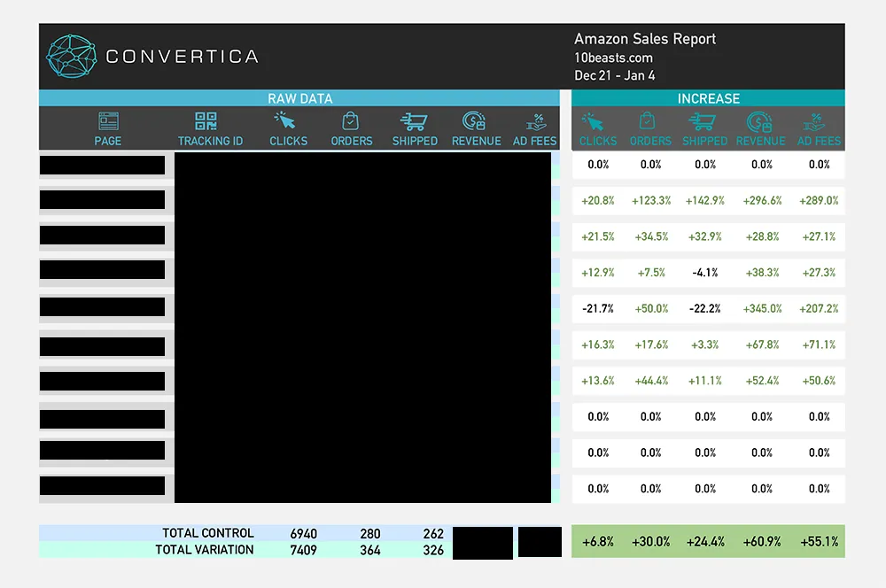Select the 326 total variation shipped
This screenshot has width=886, height=588.
coord(433,550)
